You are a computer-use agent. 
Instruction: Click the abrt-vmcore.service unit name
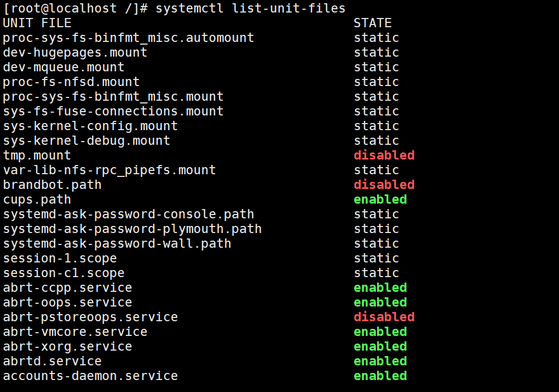tap(75, 332)
